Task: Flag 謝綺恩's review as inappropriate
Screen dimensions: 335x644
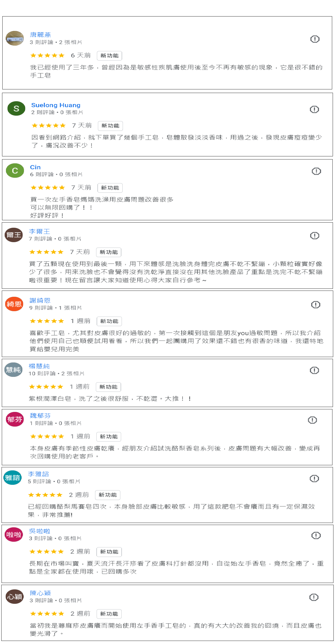Action: (x=315, y=305)
